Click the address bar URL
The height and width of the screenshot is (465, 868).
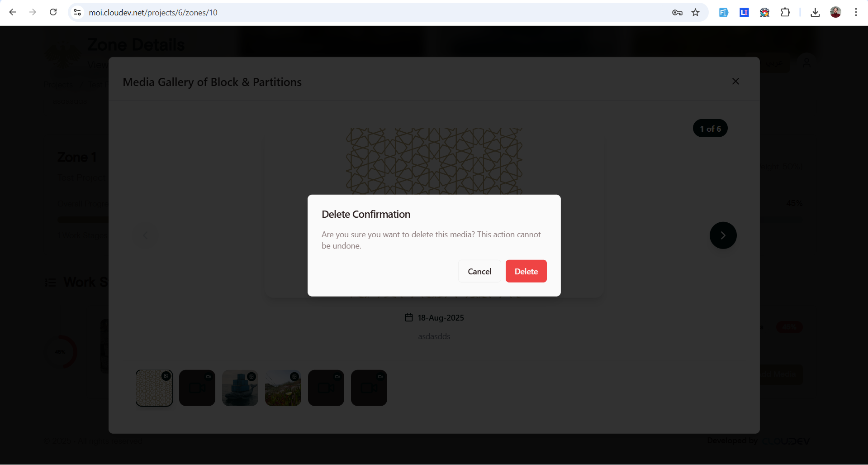tap(153, 13)
